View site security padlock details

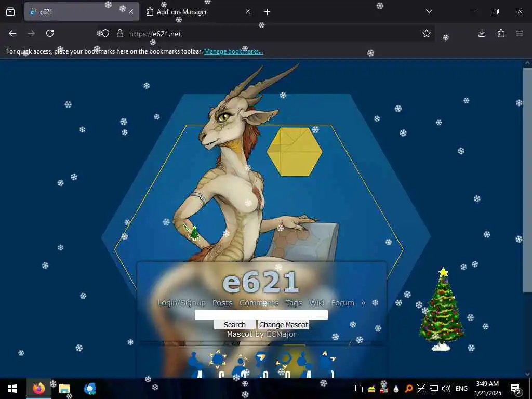click(120, 34)
